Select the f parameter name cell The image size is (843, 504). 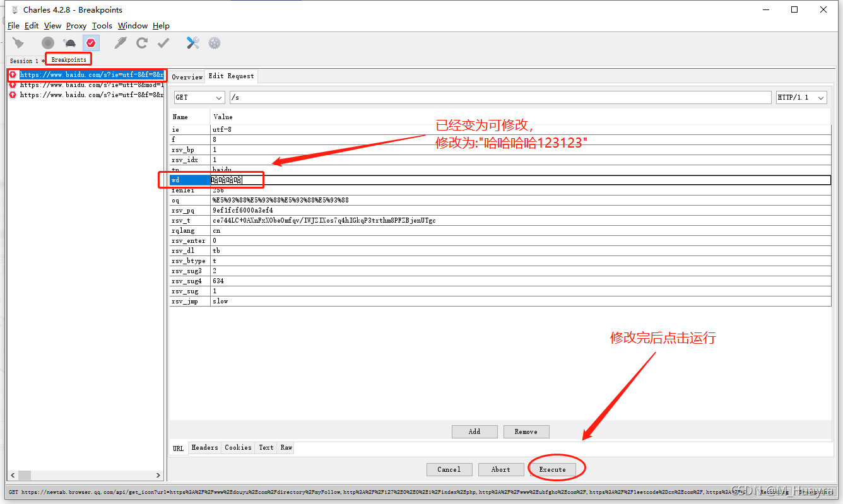pos(190,139)
